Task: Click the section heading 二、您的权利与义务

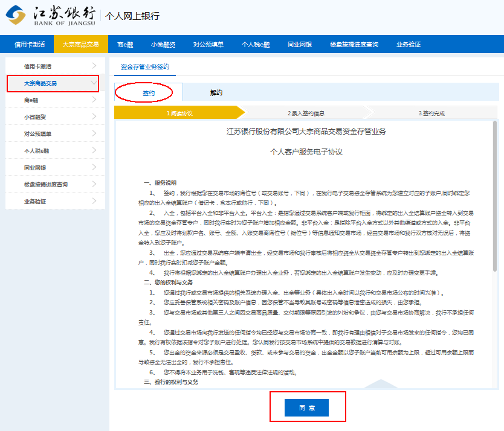Action: [x=168, y=283]
